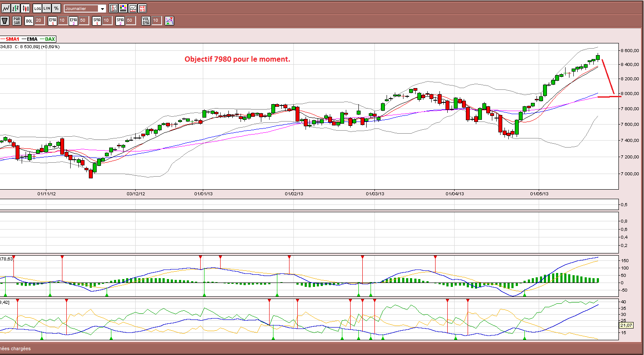The width and height of the screenshot is (644, 355).
Task: Click the black EMA legend label
Action: tap(33, 39)
